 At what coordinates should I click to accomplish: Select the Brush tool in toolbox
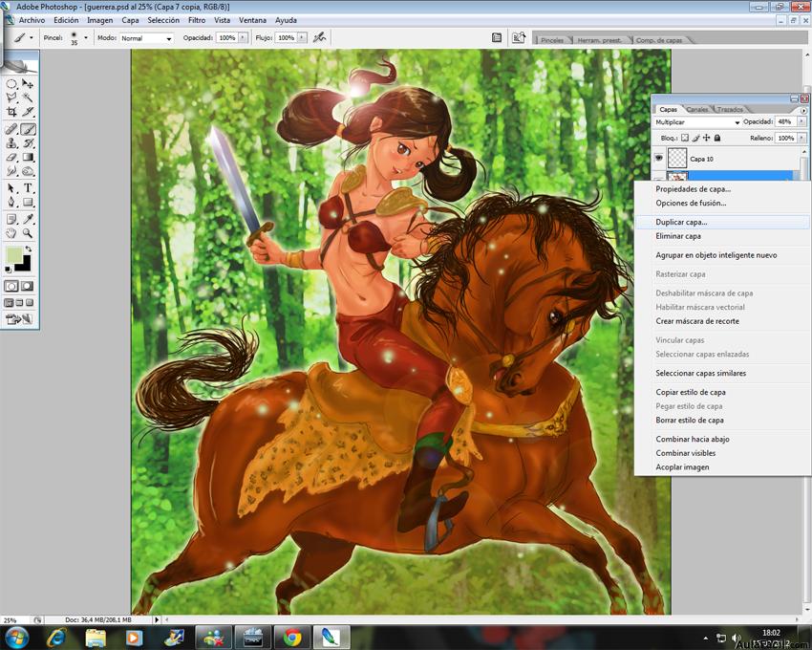click(28, 129)
